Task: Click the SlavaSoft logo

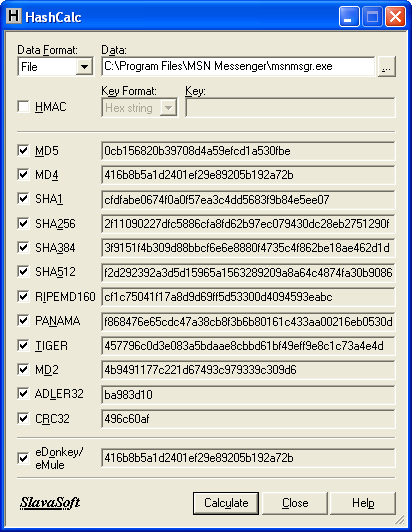Action: point(50,502)
